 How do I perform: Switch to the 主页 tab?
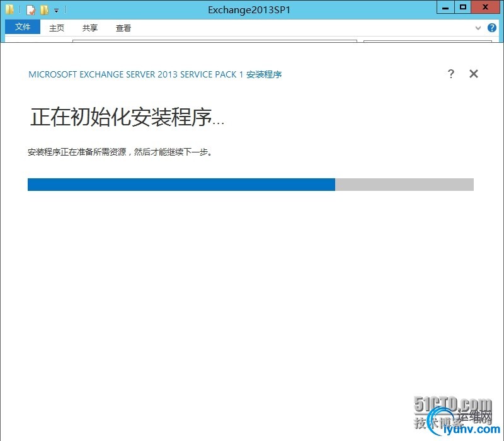click(57, 28)
